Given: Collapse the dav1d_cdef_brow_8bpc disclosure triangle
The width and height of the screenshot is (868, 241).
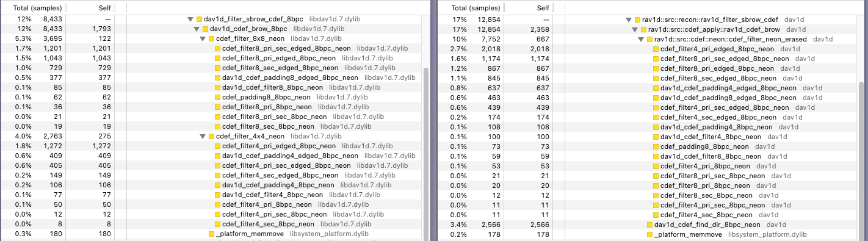Looking at the screenshot, I should coord(197,29).
